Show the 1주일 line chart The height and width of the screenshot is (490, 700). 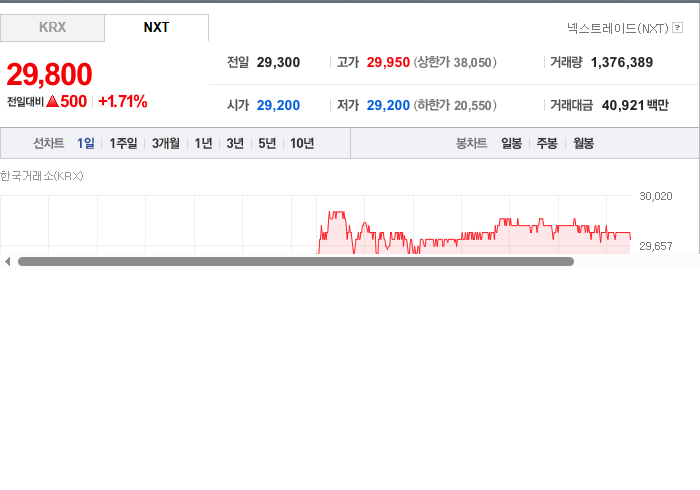coord(123,143)
